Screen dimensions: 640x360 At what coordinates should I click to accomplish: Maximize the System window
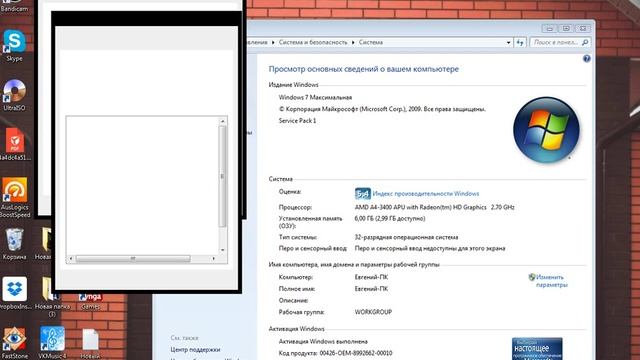point(566,29)
